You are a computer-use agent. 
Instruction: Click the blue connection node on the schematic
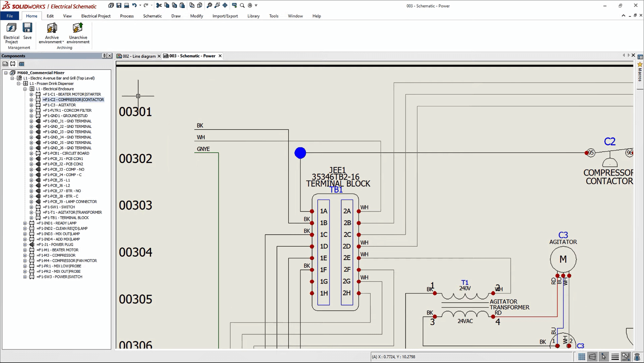300,153
